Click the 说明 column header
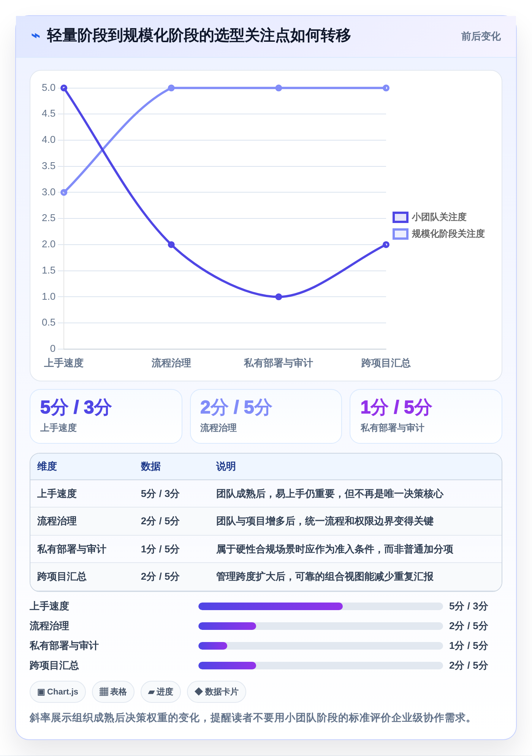532x756 pixels. pyautogui.click(x=226, y=467)
